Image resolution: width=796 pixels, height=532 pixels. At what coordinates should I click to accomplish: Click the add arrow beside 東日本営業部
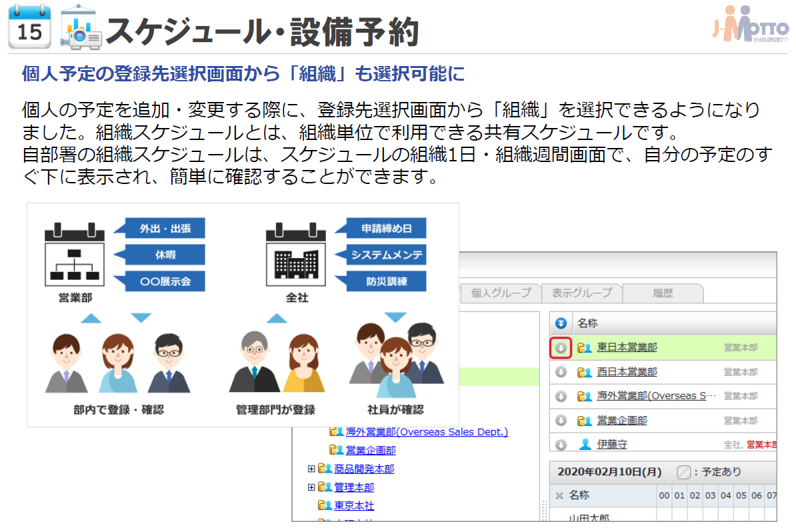(561, 347)
